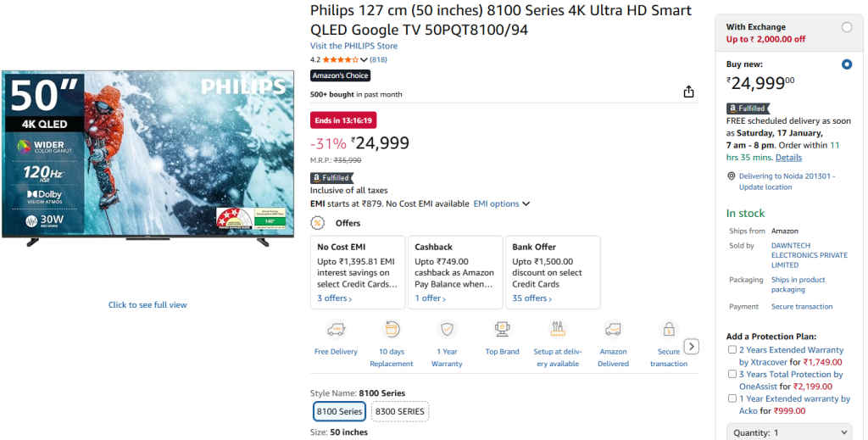Check 2 Years Extended Warranty by Xtracover

click(x=732, y=349)
